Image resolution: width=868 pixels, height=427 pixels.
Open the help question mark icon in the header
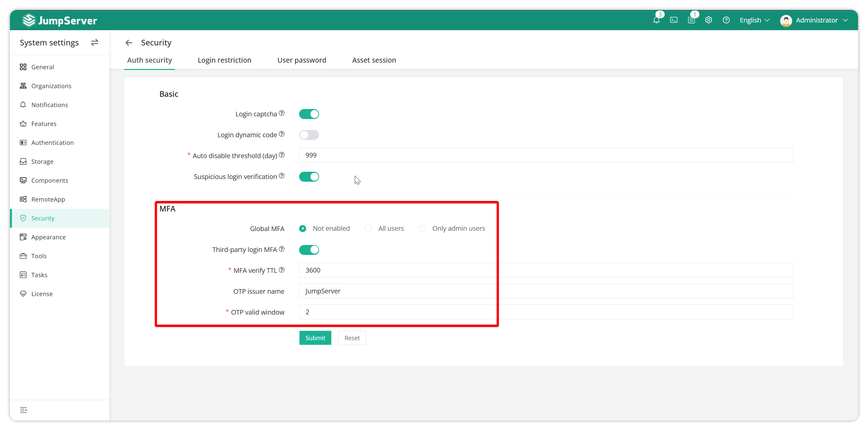point(726,20)
